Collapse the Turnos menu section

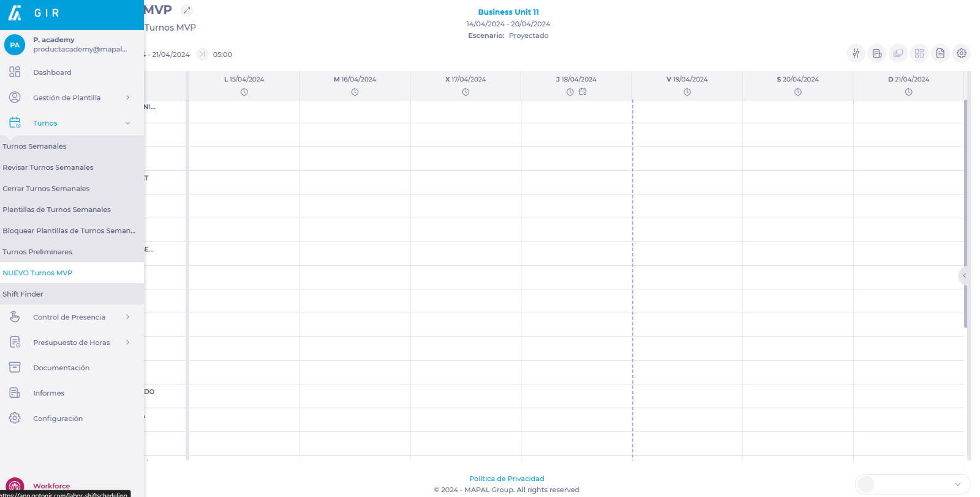point(127,123)
